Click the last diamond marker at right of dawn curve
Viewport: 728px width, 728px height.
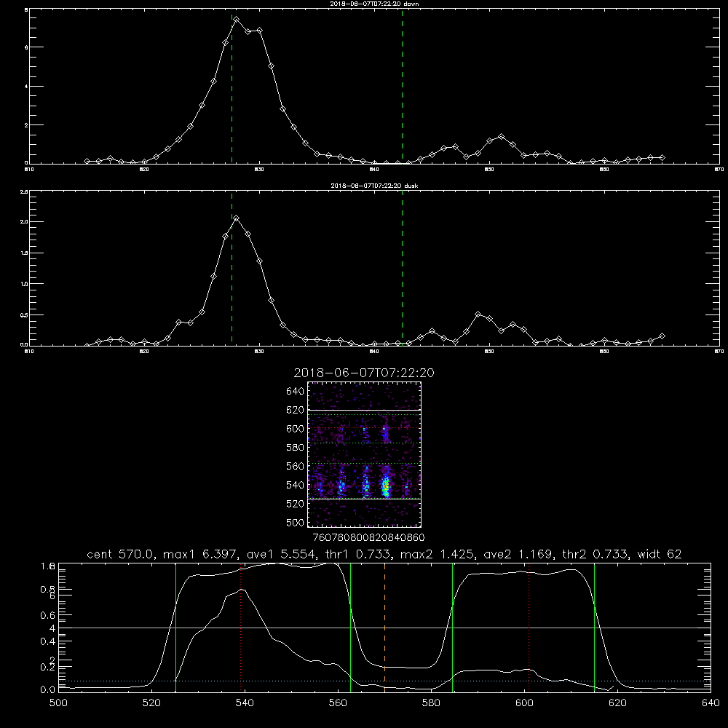pos(662,158)
